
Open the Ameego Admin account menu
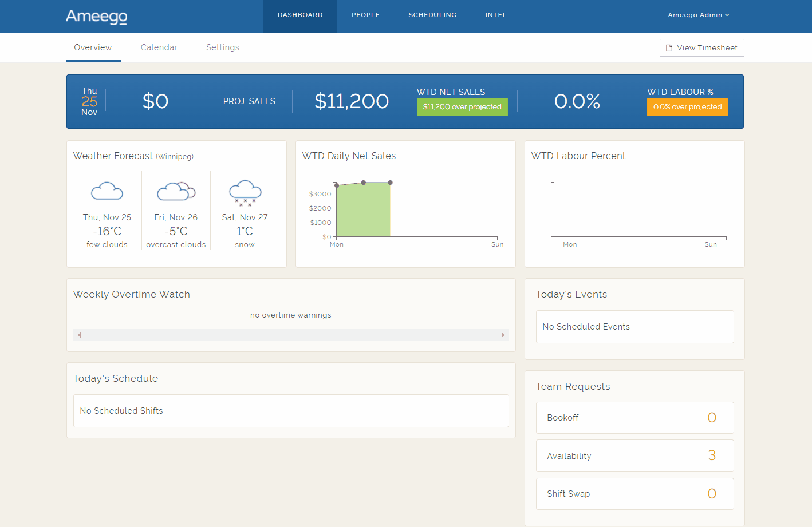tap(699, 15)
